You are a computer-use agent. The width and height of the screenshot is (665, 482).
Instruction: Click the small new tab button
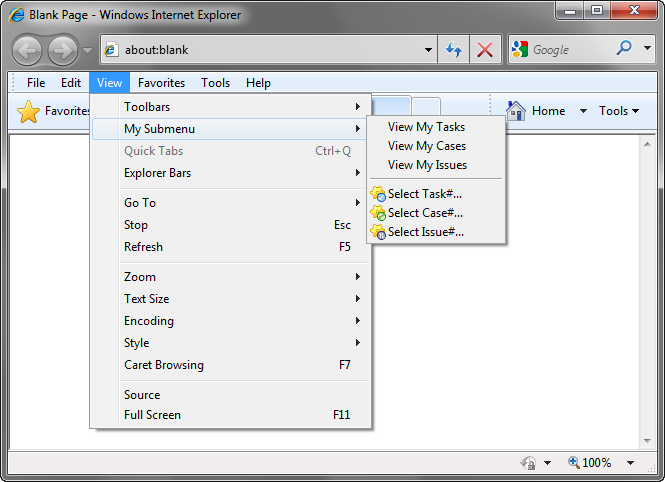pyautogui.click(x=426, y=106)
